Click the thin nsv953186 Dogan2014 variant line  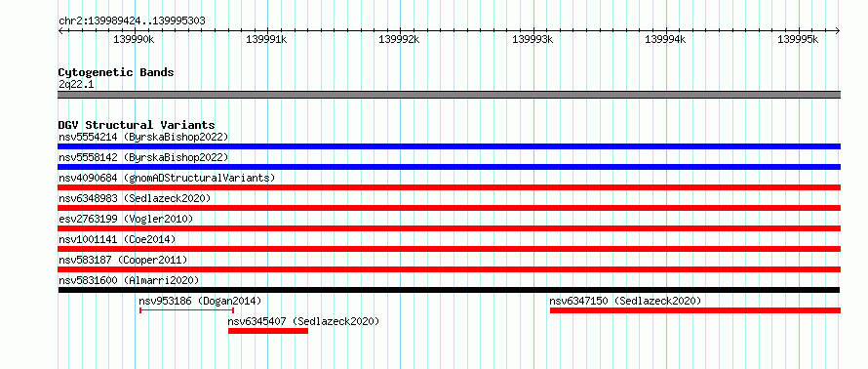pyautogui.click(x=186, y=310)
